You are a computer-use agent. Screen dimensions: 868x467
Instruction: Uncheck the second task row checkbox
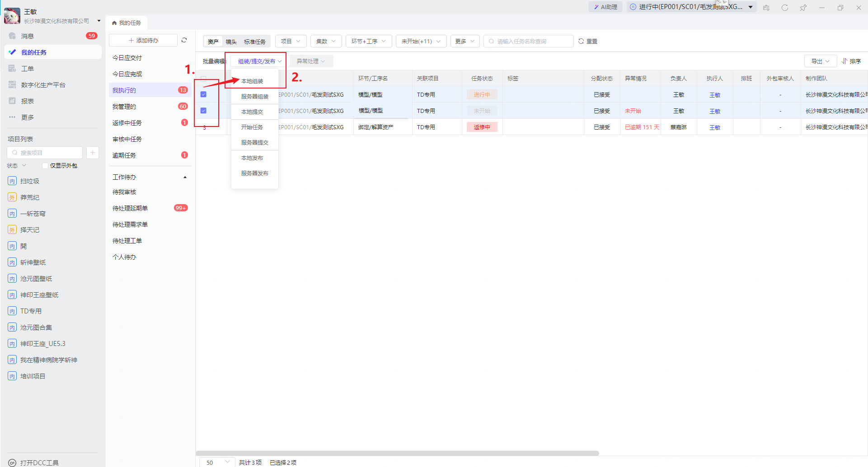point(203,111)
